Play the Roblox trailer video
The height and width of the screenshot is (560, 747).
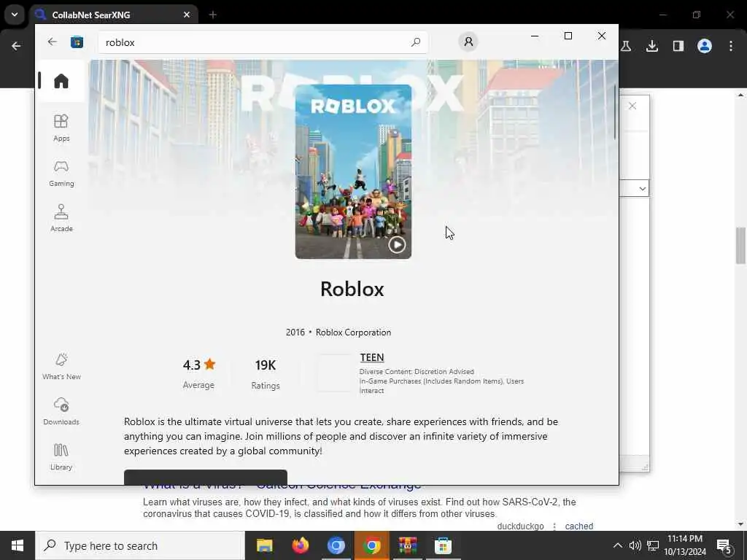[397, 245]
